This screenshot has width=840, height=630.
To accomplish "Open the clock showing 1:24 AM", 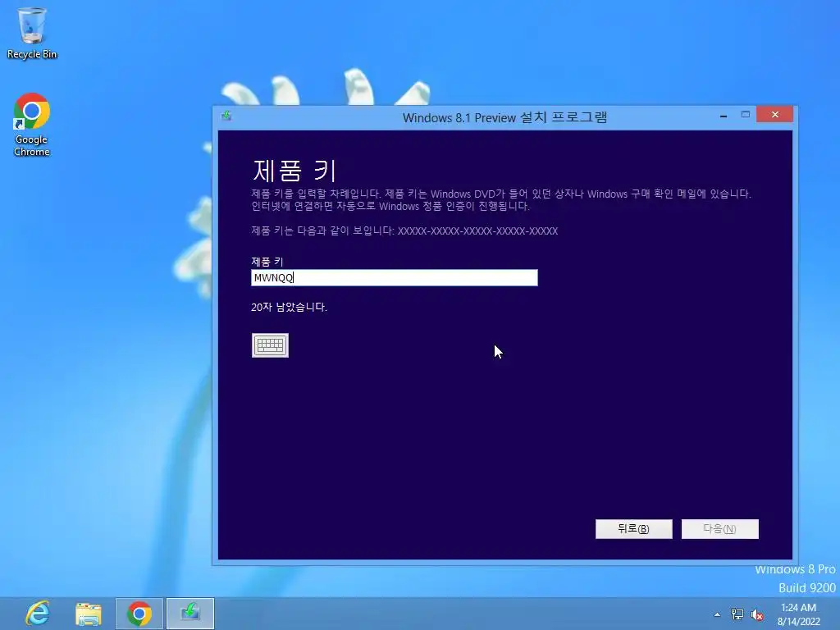I will (x=799, y=614).
